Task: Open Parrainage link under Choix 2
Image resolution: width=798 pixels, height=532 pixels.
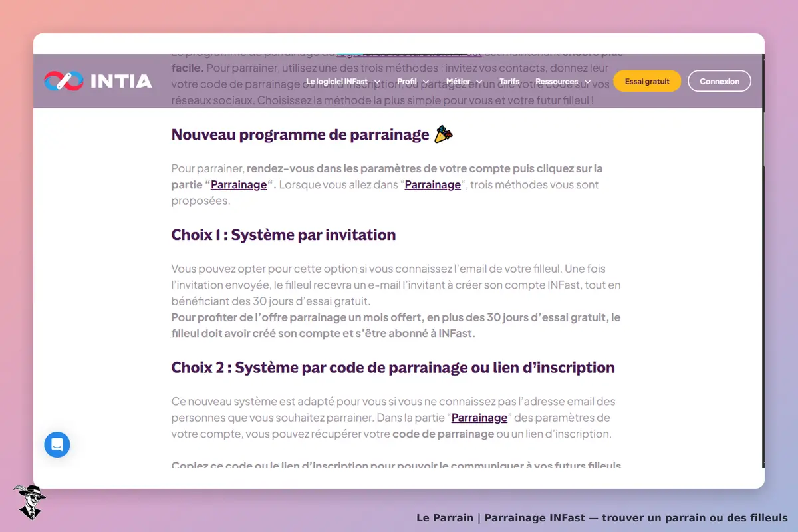Action: pyautogui.click(x=479, y=418)
